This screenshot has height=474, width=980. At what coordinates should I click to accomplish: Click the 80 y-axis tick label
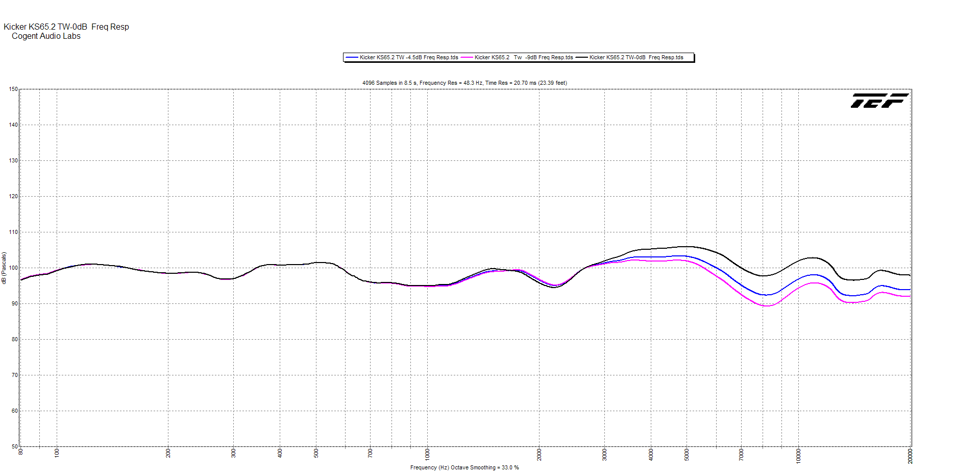click(15, 339)
